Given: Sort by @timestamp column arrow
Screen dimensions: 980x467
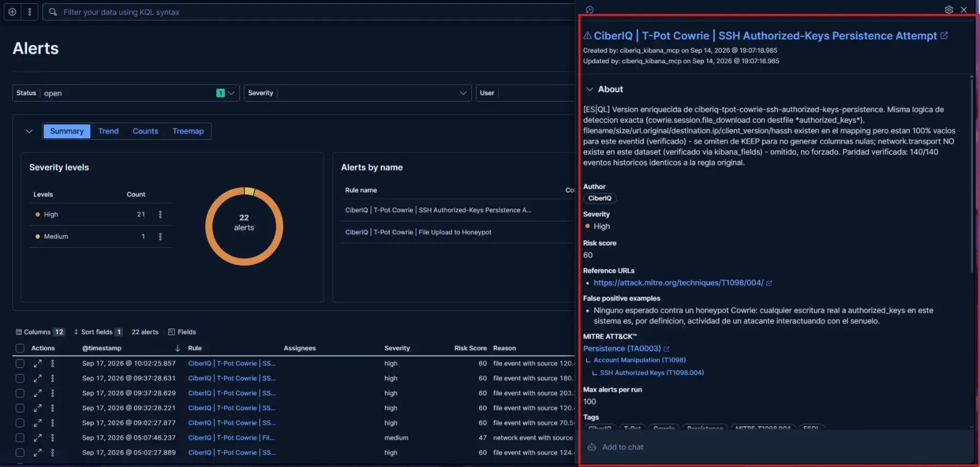Looking at the screenshot, I should (177, 348).
